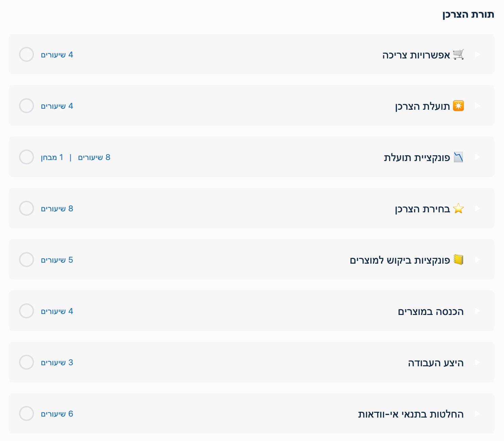504x441 pixels.
Task: Click the 6 שיעורים lessons link
Action: click(57, 414)
